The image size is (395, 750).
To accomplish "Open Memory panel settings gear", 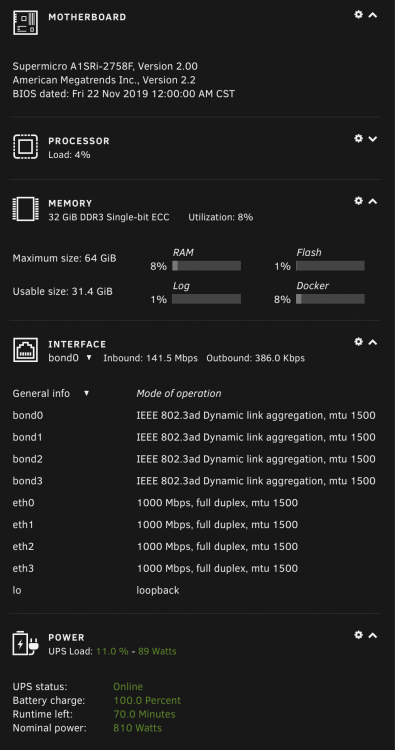I will click(x=358, y=200).
